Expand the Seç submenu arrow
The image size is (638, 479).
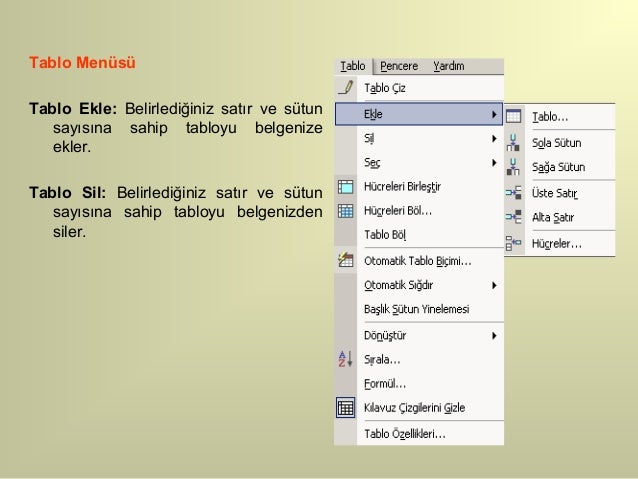point(494,163)
